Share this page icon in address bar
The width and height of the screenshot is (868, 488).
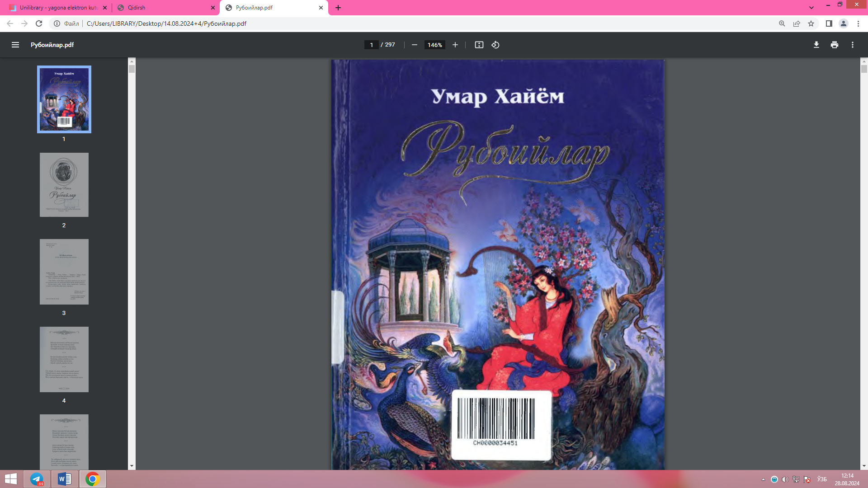coord(797,23)
